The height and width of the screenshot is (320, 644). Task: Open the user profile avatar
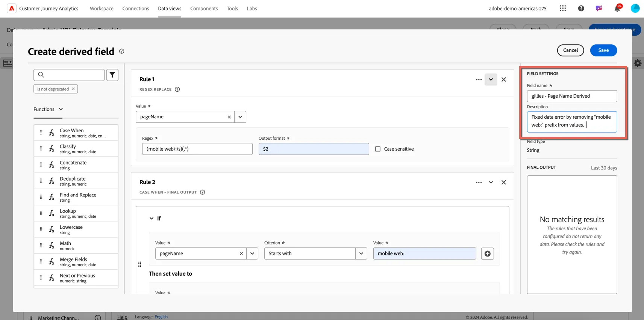[x=635, y=8]
